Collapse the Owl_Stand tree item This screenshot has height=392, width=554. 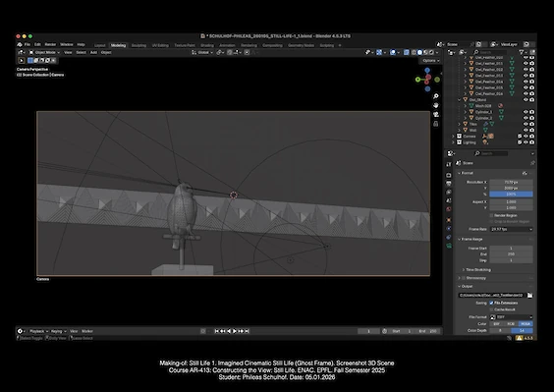(460, 99)
